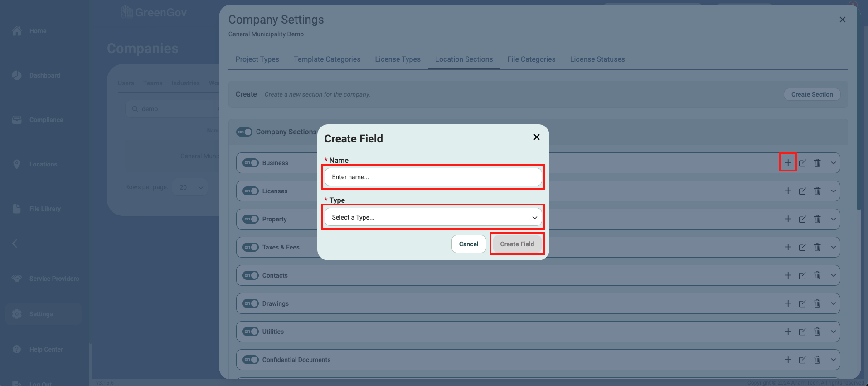The height and width of the screenshot is (386, 868).
Task: Switch to the License Types tab
Action: [398, 59]
